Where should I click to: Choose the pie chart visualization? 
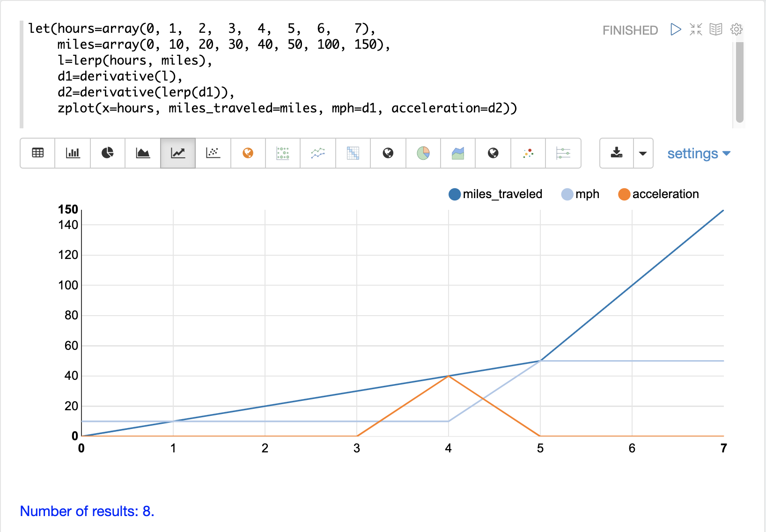pos(108,153)
